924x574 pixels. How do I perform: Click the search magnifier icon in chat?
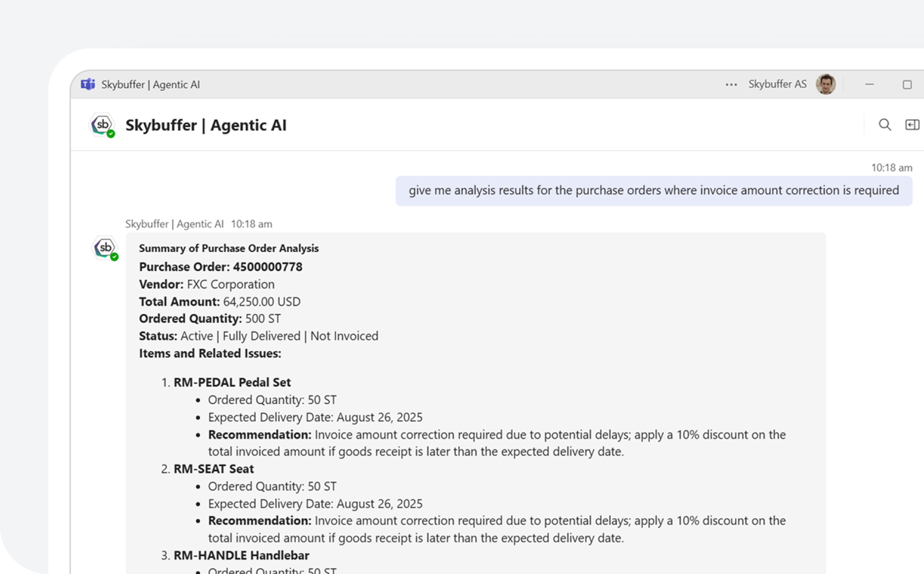pyautogui.click(x=885, y=125)
